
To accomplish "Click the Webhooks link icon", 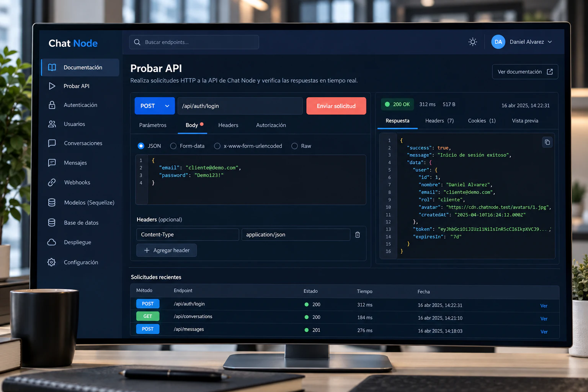I will coord(52,183).
